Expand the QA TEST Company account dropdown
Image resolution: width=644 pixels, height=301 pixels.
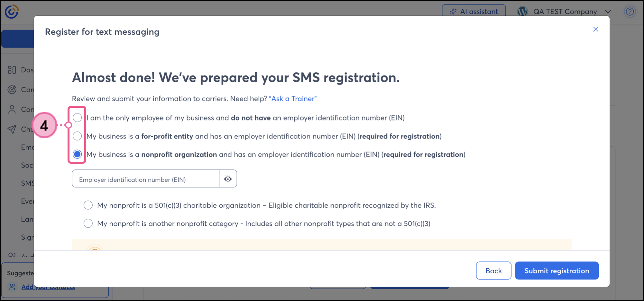point(608,12)
